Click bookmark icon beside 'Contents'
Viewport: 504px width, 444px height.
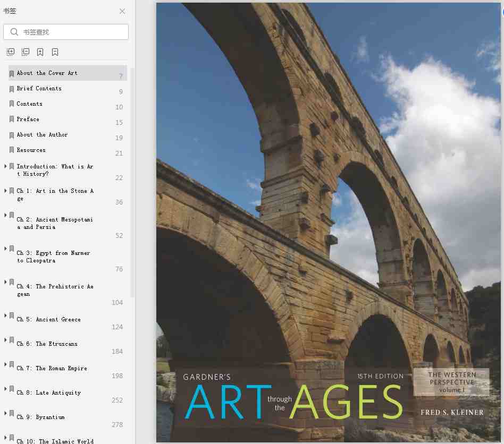pos(12,104)
